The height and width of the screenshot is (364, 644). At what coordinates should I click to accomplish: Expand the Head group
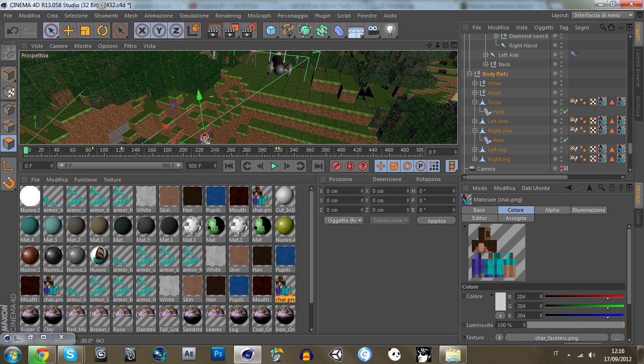[475, 93]
